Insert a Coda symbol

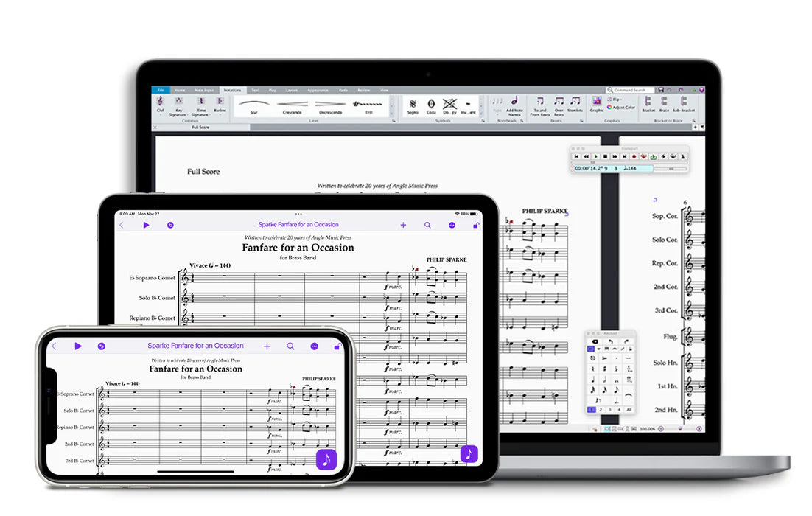(x=431, y=103)
